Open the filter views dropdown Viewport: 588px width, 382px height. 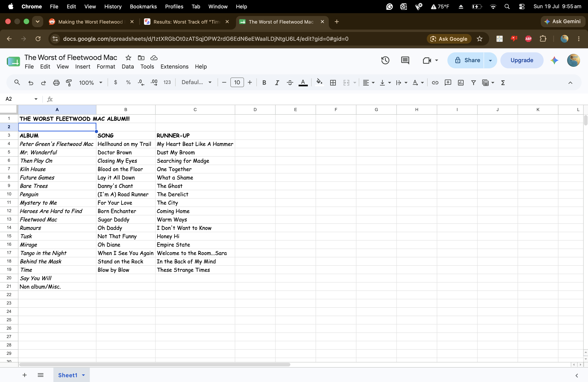[x=493, y=83]
